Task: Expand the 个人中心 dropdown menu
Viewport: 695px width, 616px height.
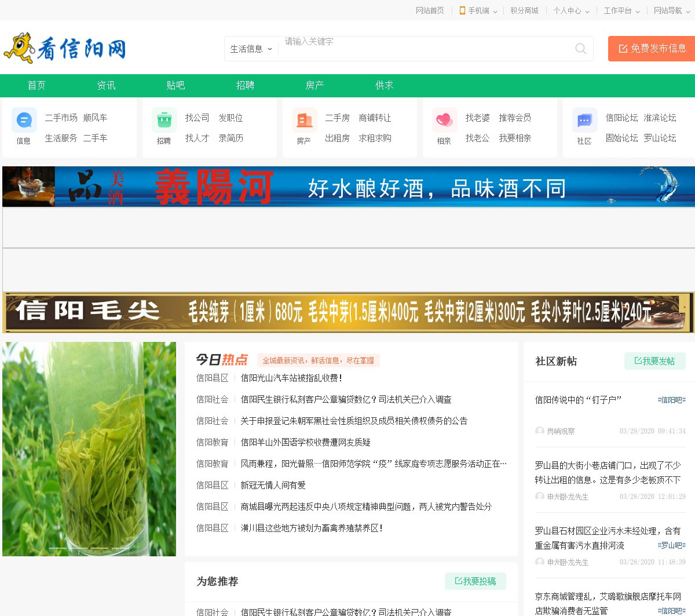Action: pyautogui.click(x=571, y=10)
